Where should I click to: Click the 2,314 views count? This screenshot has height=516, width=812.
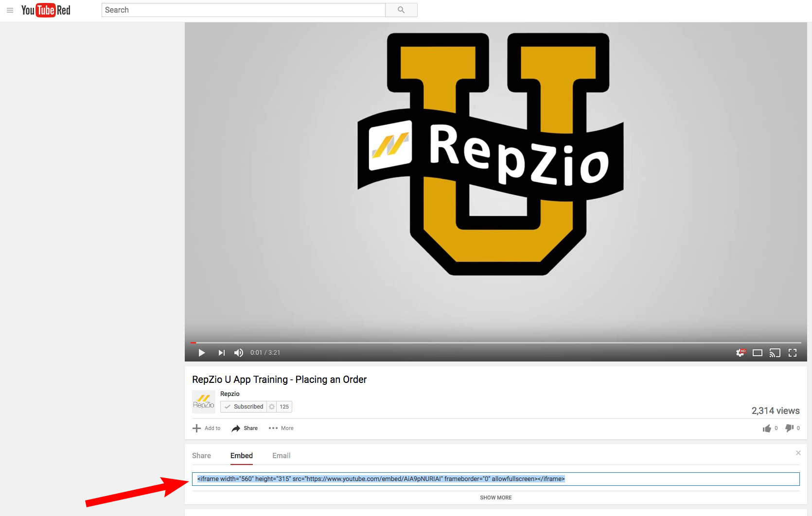[x=776, y=411]
